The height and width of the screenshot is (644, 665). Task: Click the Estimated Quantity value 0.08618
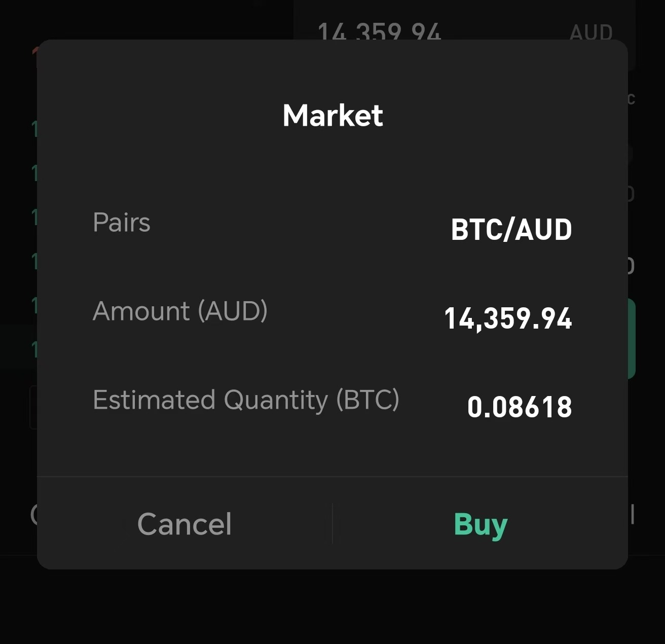point(520,406)
